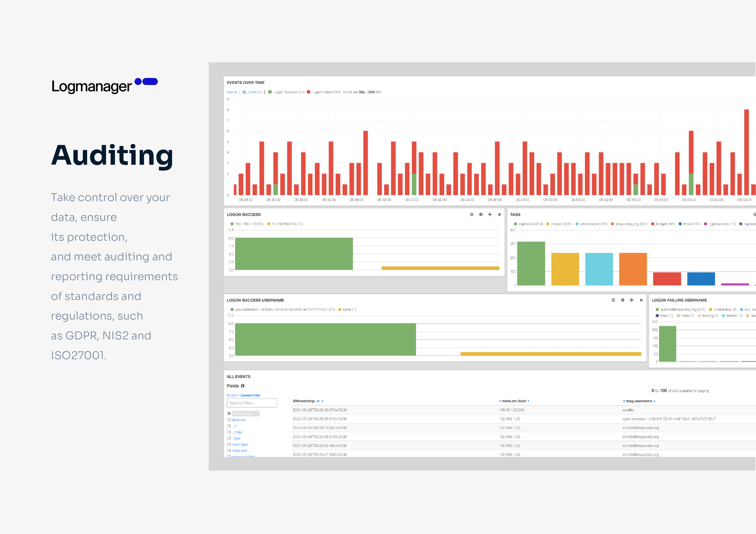Viewport: 756px width, 534px height.
Task: Collapse the Fields list arrow icon
Action: pyautogui.click(x=243, y=386)
